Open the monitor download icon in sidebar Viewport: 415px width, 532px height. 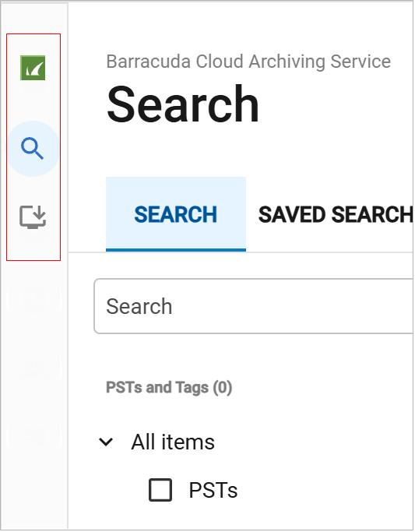33,217
